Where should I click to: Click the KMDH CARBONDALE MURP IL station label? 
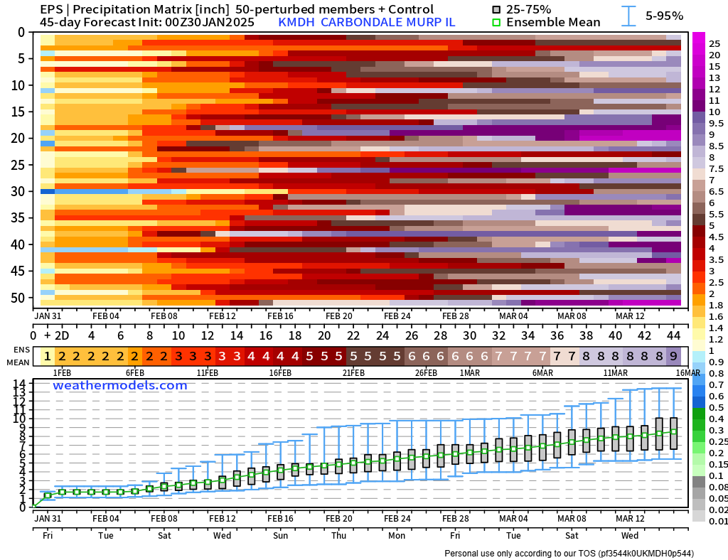pos(366,22)
